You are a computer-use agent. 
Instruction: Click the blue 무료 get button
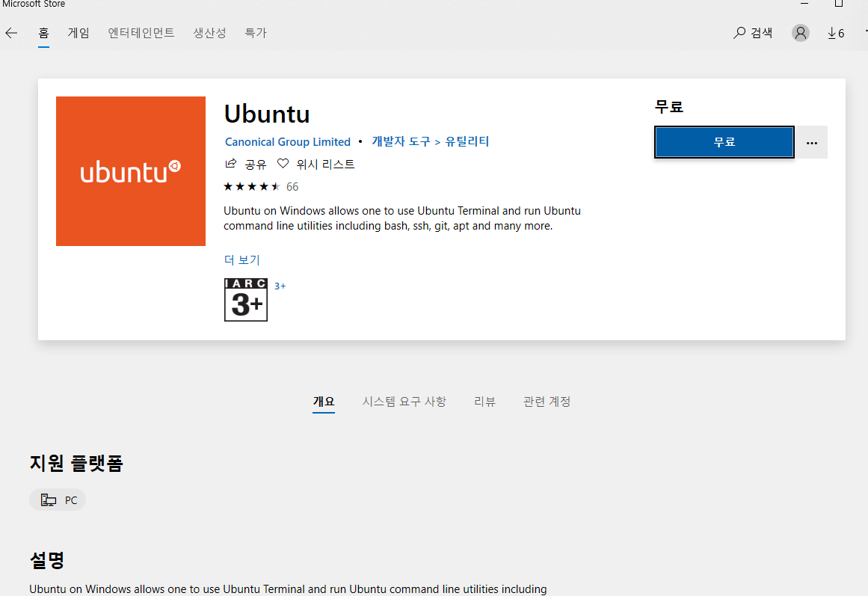tap(724, 142)
